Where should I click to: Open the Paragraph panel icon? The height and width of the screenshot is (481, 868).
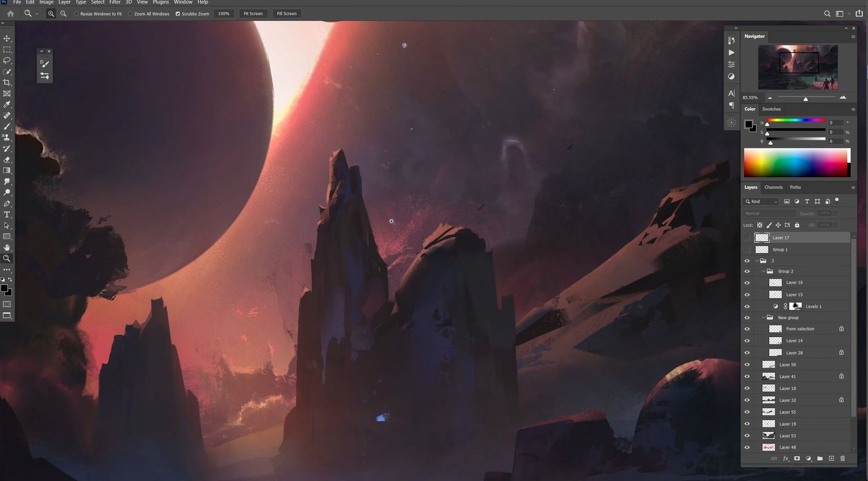pyautogui.click(x=731, y=105)
